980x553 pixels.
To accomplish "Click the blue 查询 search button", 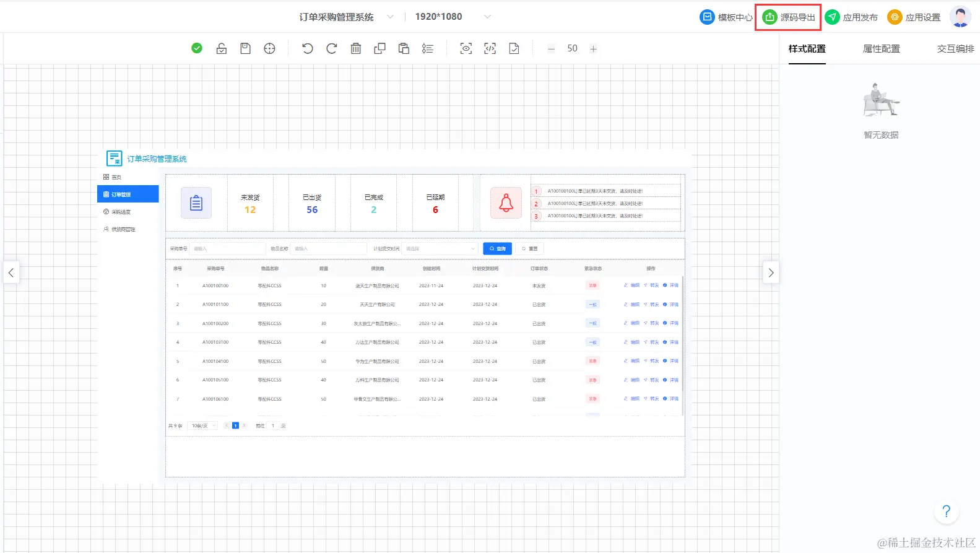I will click(497, 248).
